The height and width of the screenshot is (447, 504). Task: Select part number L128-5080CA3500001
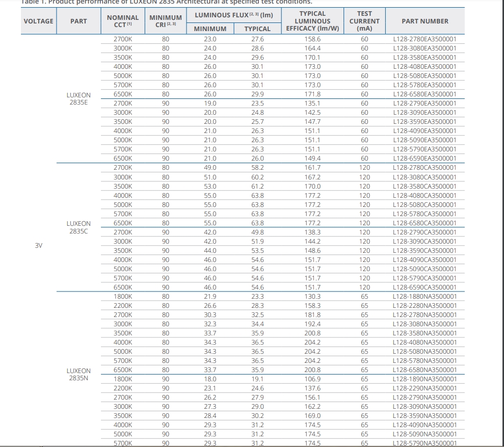(425, 204)
